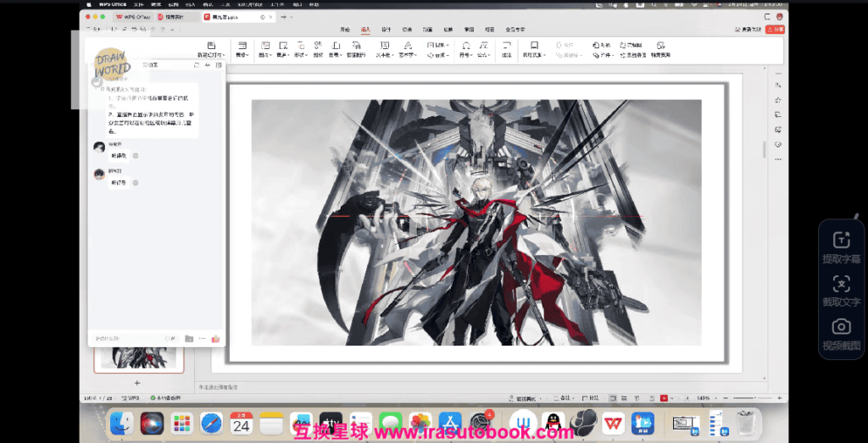
Task: Click the capture text icon
Action: (x=842, y=284)
